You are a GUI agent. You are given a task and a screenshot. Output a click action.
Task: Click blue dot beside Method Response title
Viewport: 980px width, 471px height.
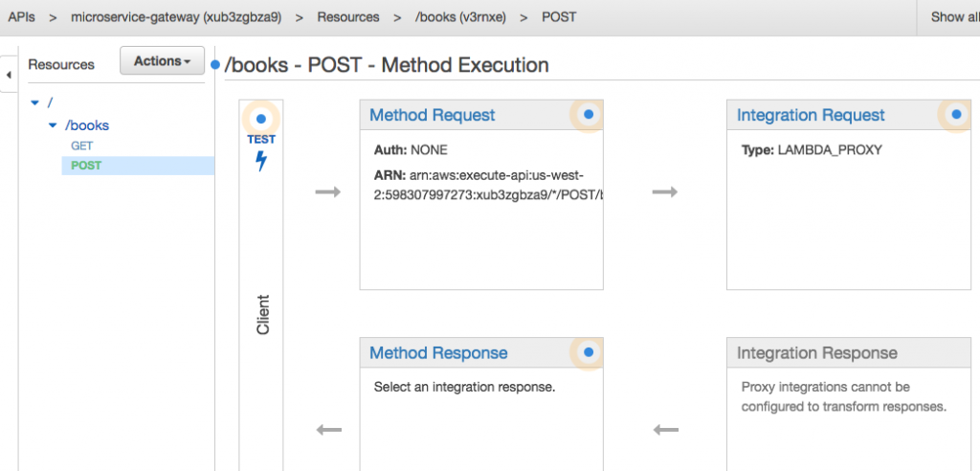click(589, 352)
